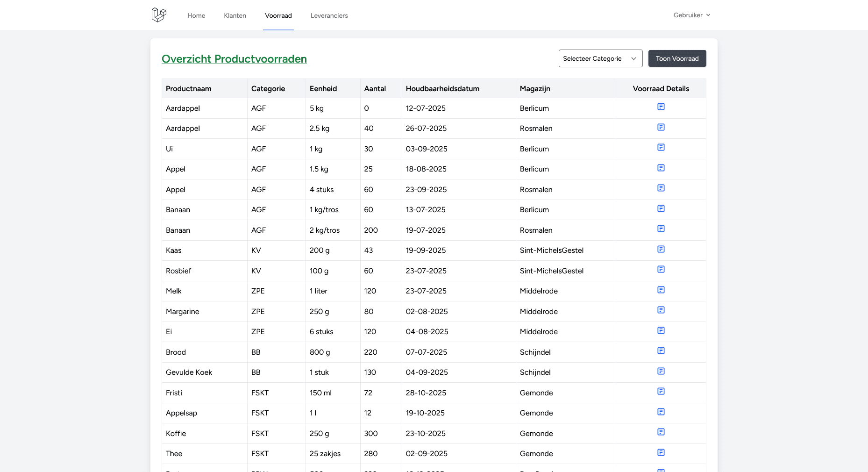This screenshot has width=868, height=472.
Task: Click the Houdbaarheidsdatum column header
Action: pyautogui.click(x=442, y=88)
